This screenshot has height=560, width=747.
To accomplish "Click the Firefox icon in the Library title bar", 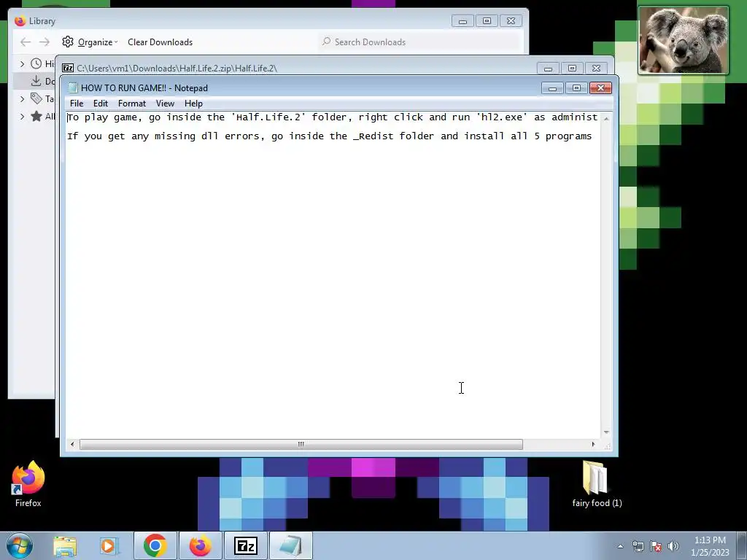I will coord(20,21).
